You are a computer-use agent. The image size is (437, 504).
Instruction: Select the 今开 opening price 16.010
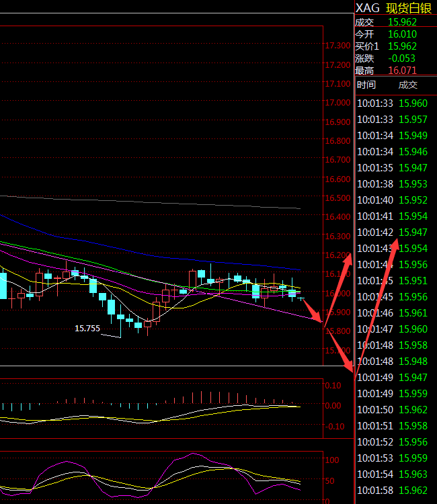click(x=402, y=34)
